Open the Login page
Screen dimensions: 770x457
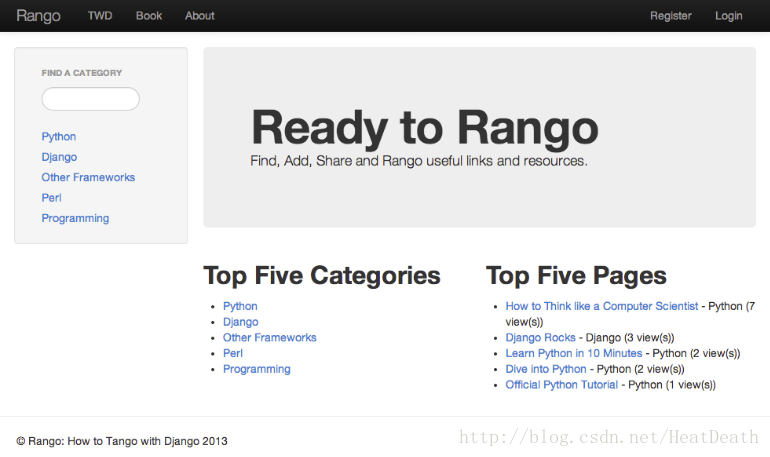[729, 16]
